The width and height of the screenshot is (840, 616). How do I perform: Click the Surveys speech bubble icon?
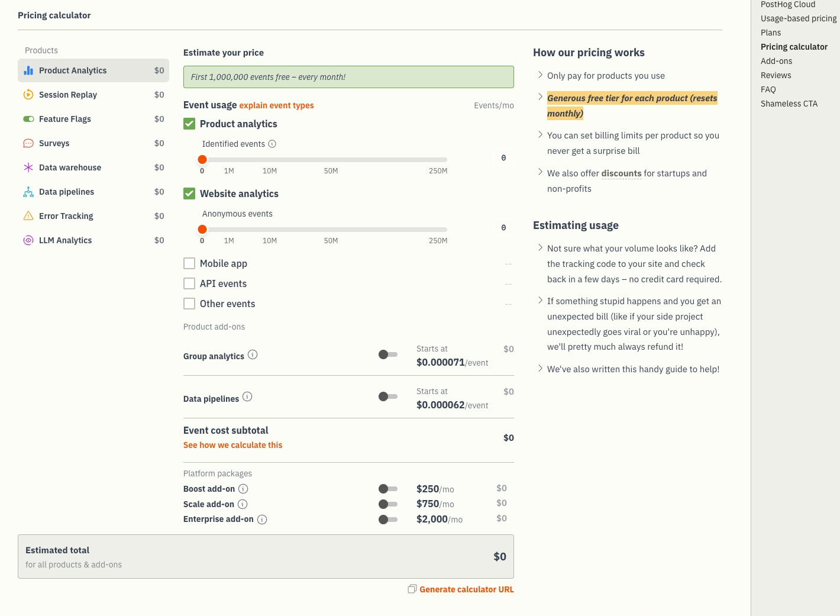pos(28,143)
